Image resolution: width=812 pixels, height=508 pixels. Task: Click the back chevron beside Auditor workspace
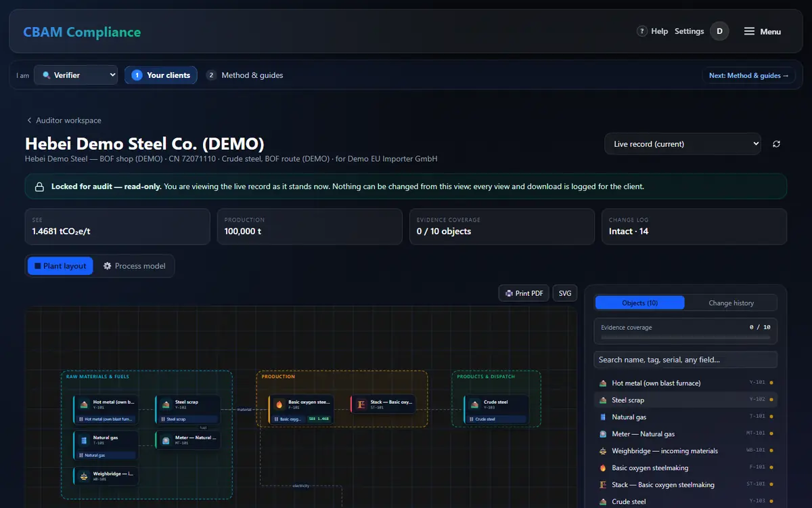pos(29,121)
